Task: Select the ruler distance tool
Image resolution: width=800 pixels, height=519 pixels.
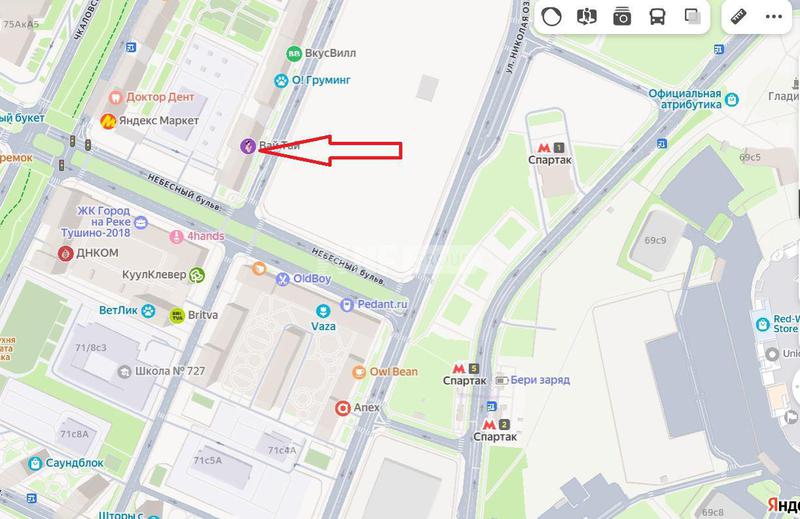Action: (738, 17)
